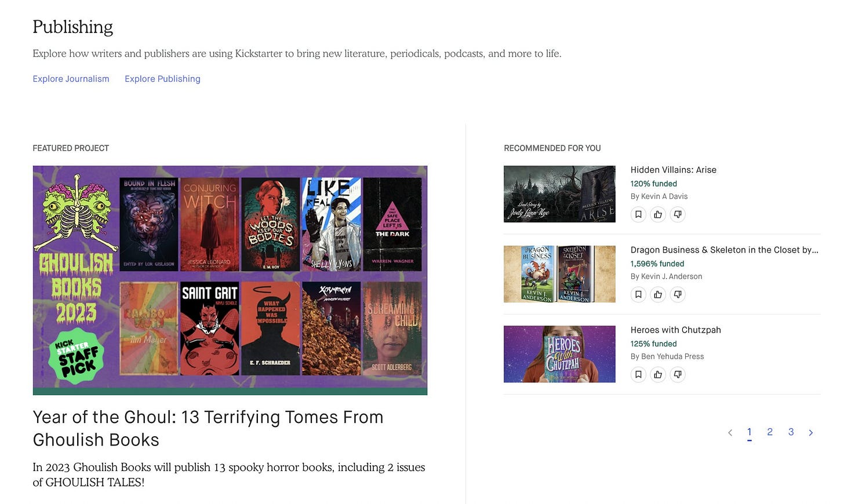844x504 pixels.
Task: Click the "125% funded" text
Action: [x=654, y=344]
